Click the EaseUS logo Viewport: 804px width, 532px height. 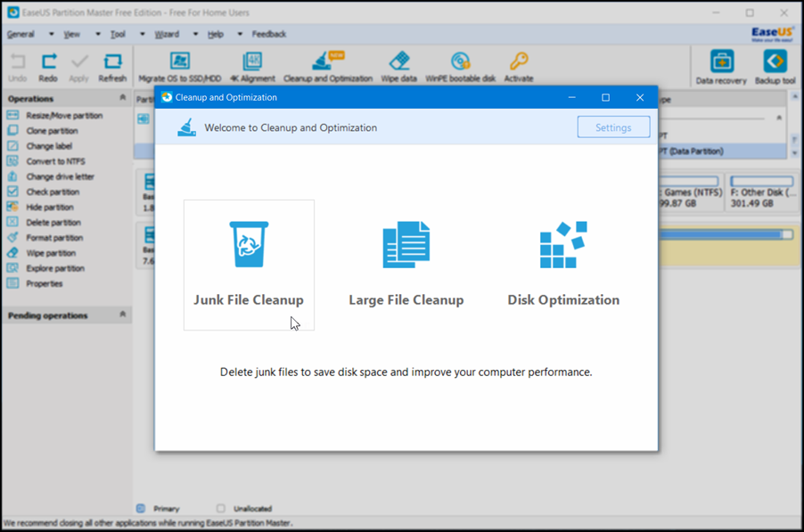pos(772,35)
